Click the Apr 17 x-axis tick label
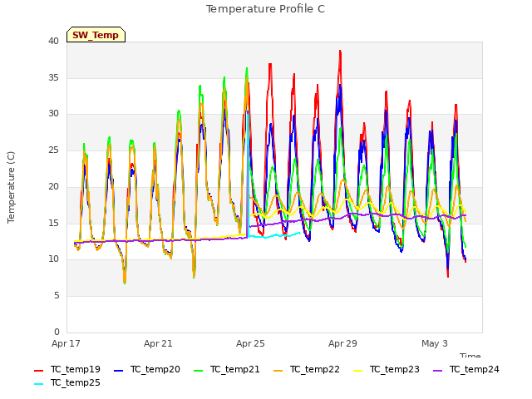The width and height of the screenshot is (532, 399). pos(66,343)
